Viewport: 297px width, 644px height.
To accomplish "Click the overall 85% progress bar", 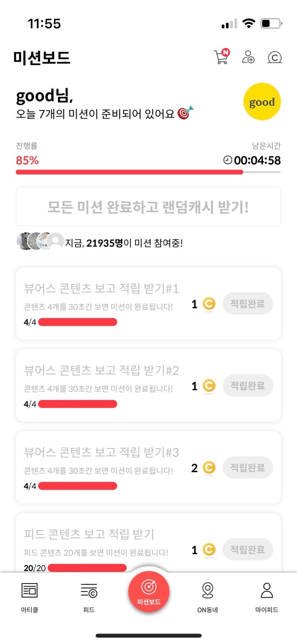I will click(x=148, y=172).
